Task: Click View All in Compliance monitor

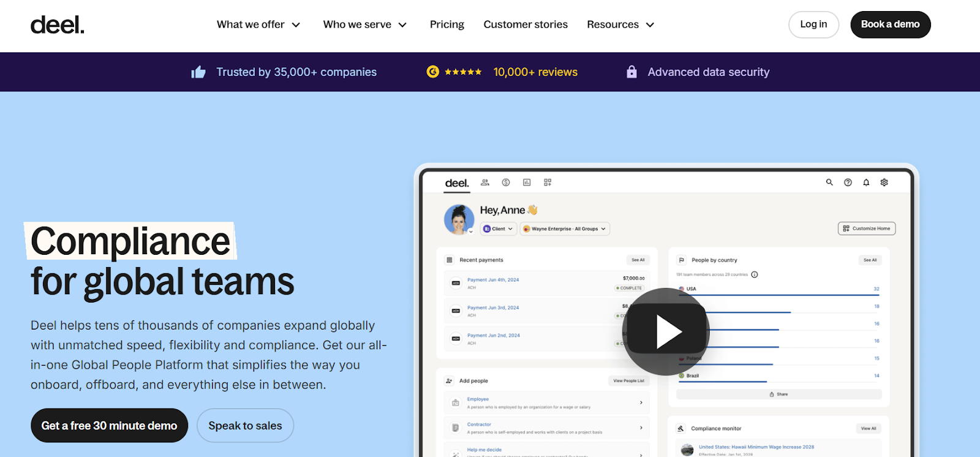Action: 869,428
